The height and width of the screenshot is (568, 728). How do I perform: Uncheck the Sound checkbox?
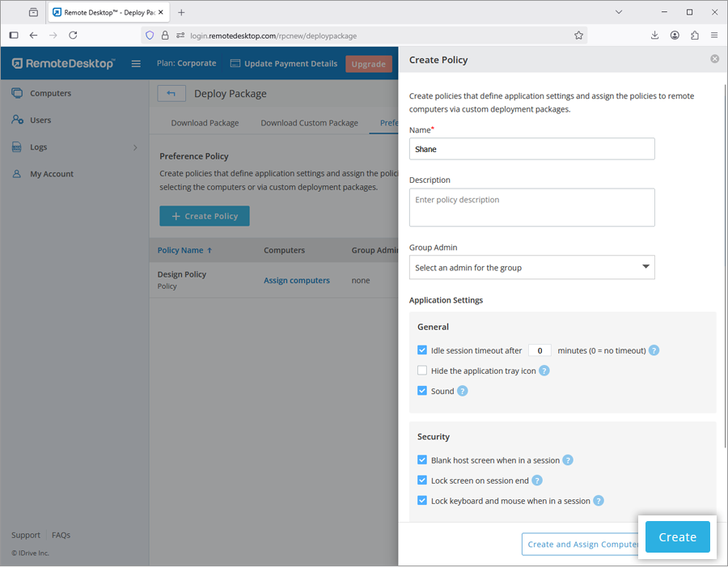[x=422, y=391]
